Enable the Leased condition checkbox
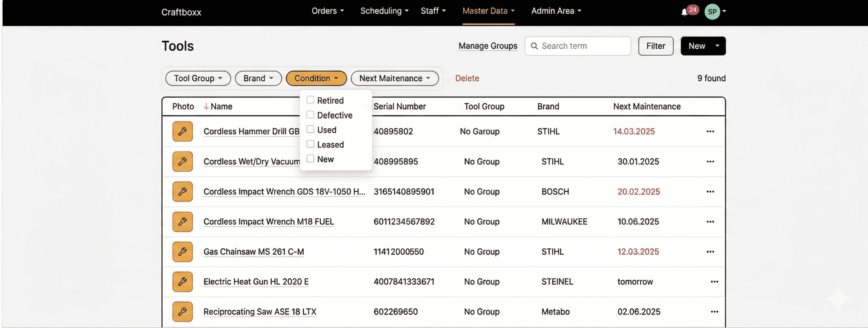Screen dimensions: 868x328 coord(310,144)
